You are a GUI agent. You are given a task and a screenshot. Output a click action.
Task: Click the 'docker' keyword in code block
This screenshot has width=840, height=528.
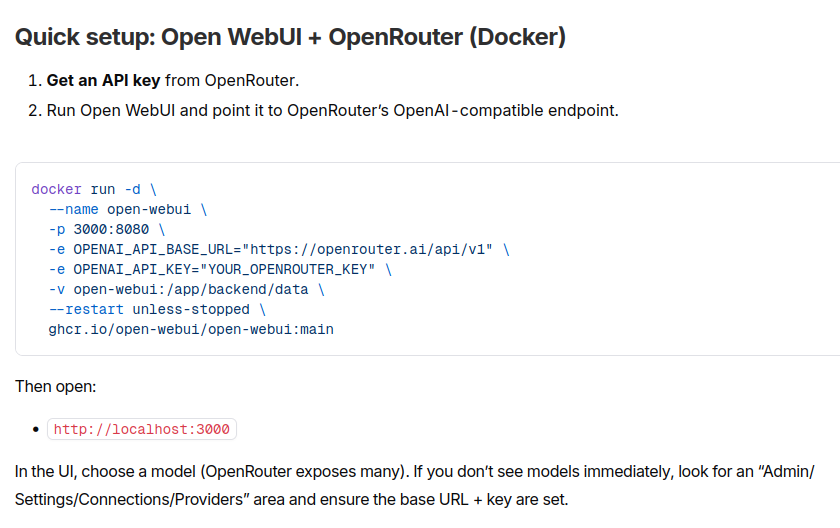56,189
